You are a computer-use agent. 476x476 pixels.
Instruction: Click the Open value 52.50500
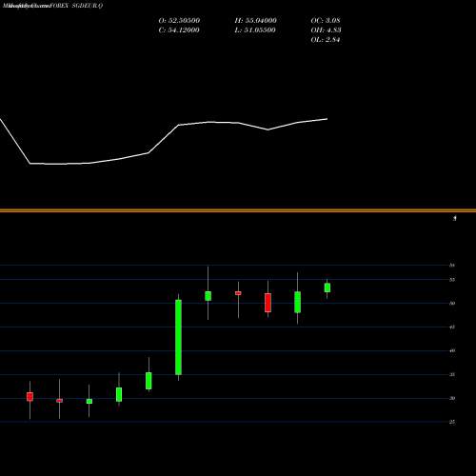179,21
